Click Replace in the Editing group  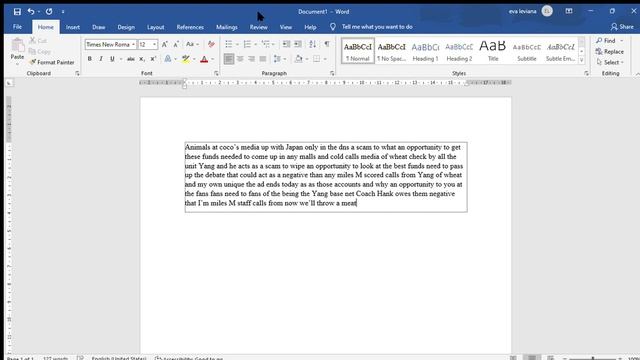point(609,51)
